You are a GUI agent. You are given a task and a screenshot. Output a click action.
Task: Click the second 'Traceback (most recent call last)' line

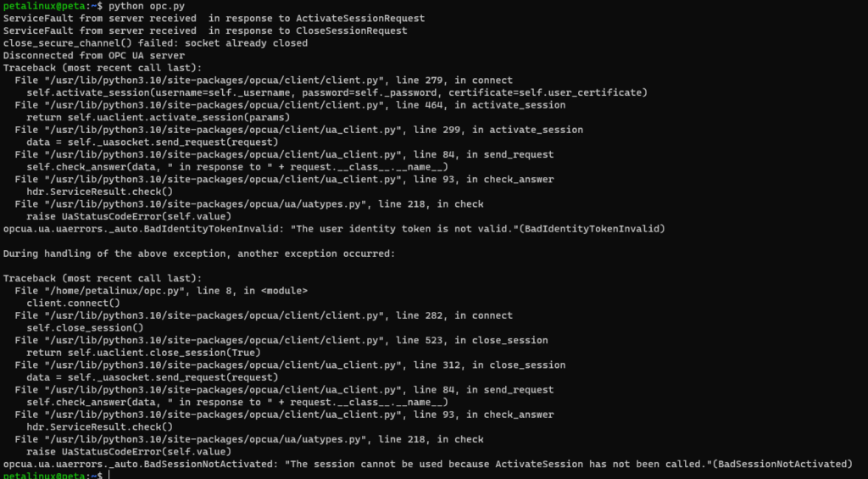click(103, 279)
